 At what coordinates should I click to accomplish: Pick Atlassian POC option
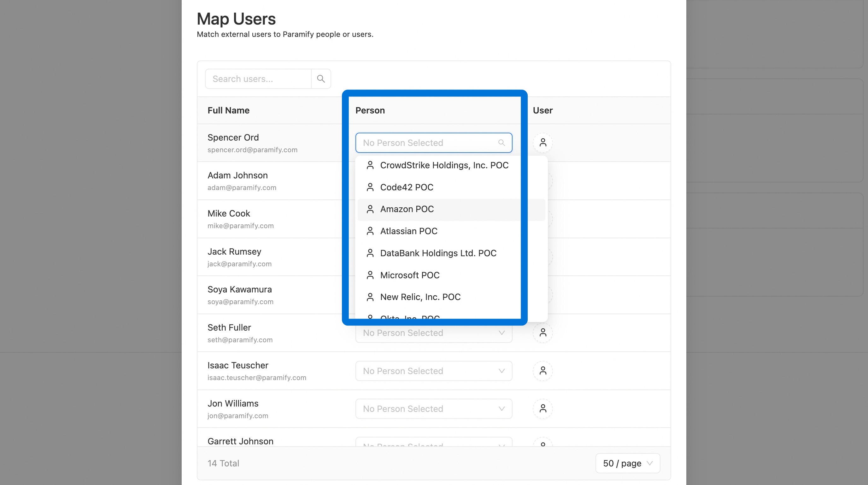[x=451, y=231]
